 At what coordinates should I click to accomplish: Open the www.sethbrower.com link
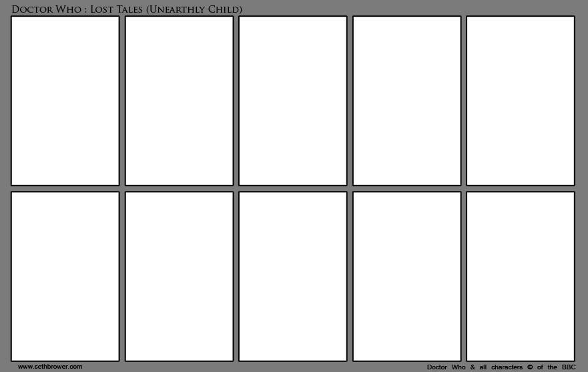50,367
